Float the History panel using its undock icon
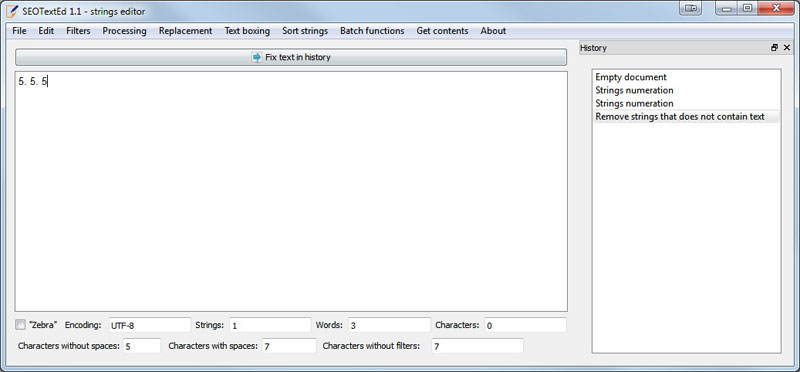 pos(774,47)
